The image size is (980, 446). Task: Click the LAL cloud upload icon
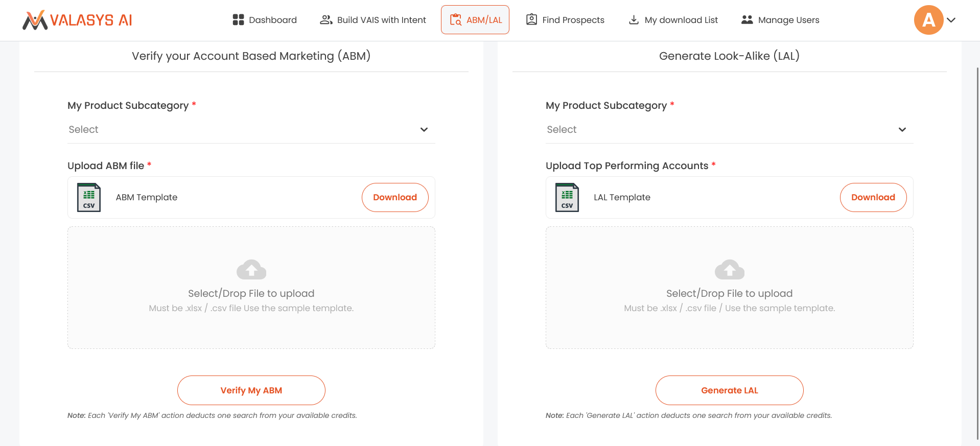point(729,269)
